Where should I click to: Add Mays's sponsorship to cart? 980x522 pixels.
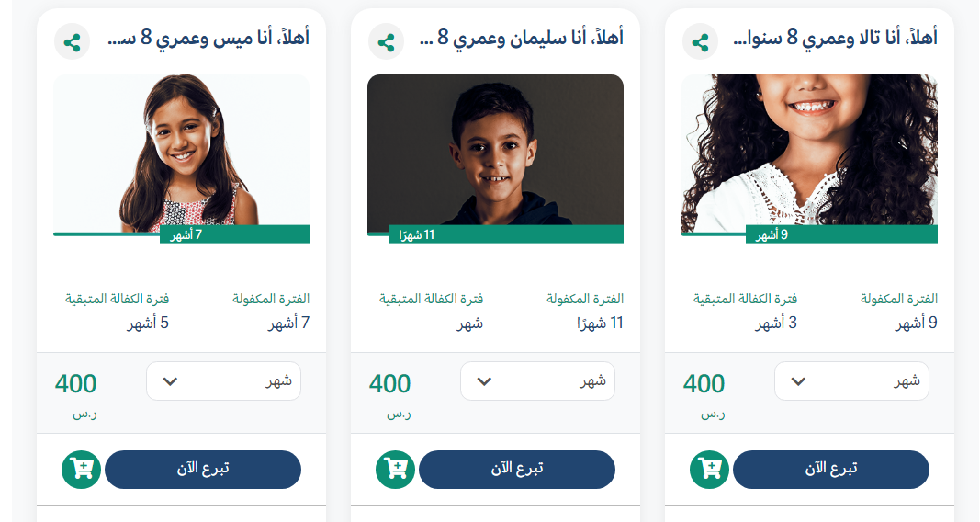(x=80, y=469)
